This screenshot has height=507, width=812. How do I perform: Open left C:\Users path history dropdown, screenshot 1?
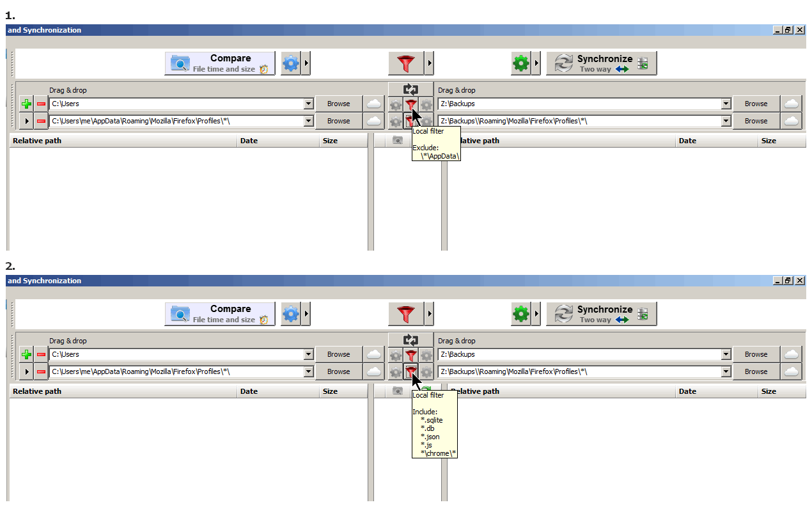(308, 104)
